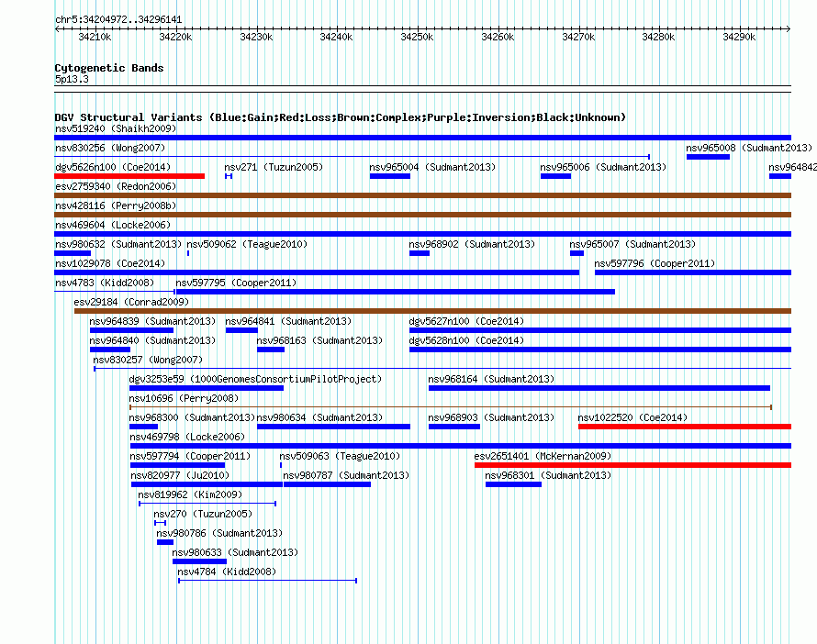The height and width of the screenshot is (644, 817).
Task: Select nsv968164 (Sudmant2013) variant label
Action: [x=491, y=379]
